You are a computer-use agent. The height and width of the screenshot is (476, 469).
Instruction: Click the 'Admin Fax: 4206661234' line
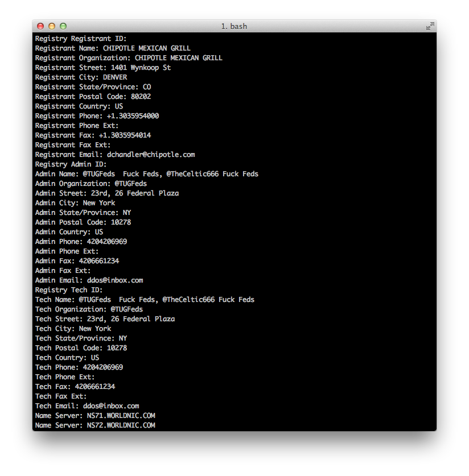pos(77,262)
